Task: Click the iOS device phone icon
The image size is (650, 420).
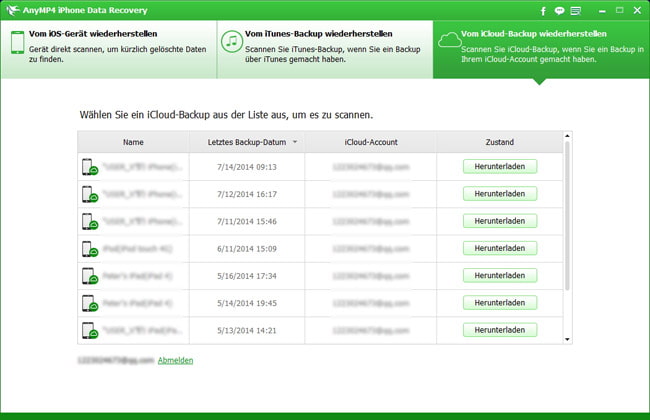Action: [x=17, y=42]
